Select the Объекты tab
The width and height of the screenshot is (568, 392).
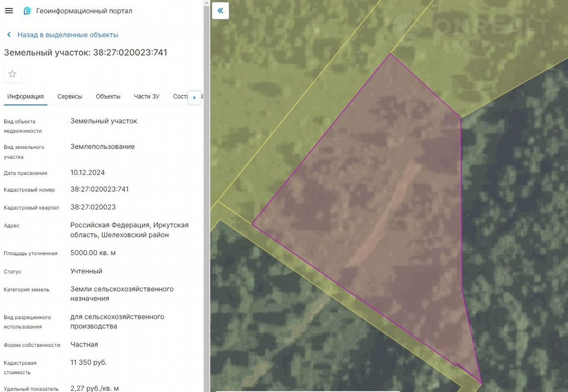point(108,96)
